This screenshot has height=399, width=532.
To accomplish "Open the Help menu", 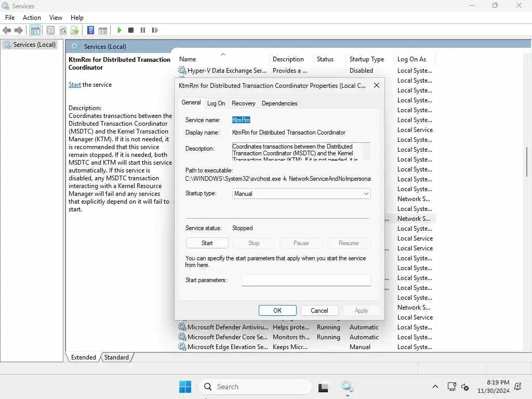I will click(x=77, y=18).
